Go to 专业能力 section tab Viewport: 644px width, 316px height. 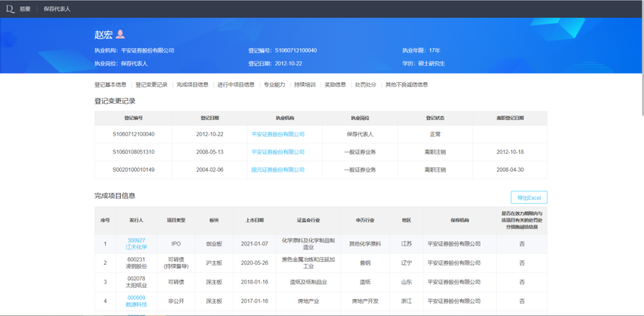(x=274, y=85)
